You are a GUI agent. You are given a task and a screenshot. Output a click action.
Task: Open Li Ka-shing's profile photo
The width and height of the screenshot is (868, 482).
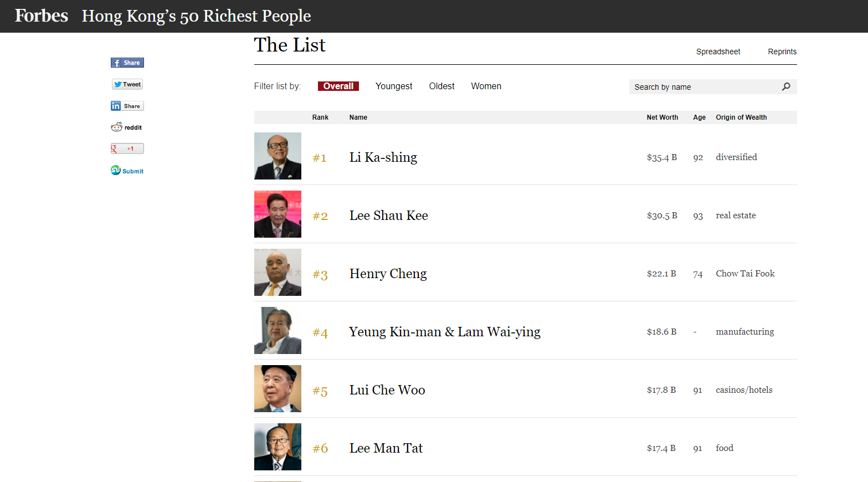coord(278,156)
